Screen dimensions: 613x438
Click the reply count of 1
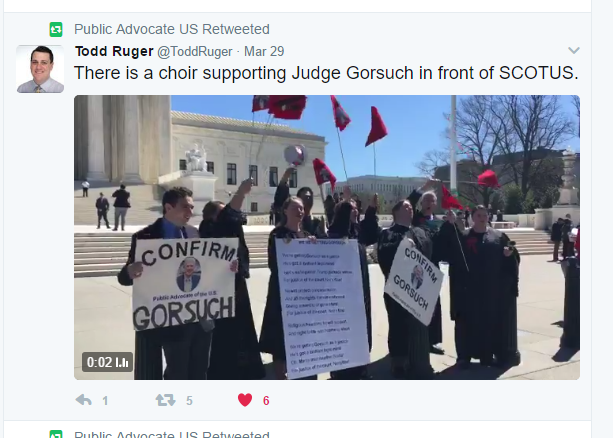[105, 401]
